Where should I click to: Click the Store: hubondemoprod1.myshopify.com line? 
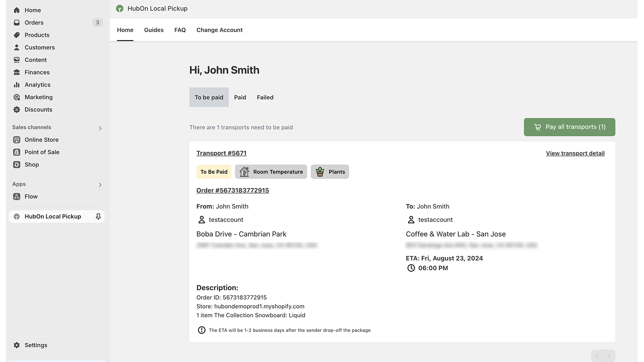coord(250,306)
